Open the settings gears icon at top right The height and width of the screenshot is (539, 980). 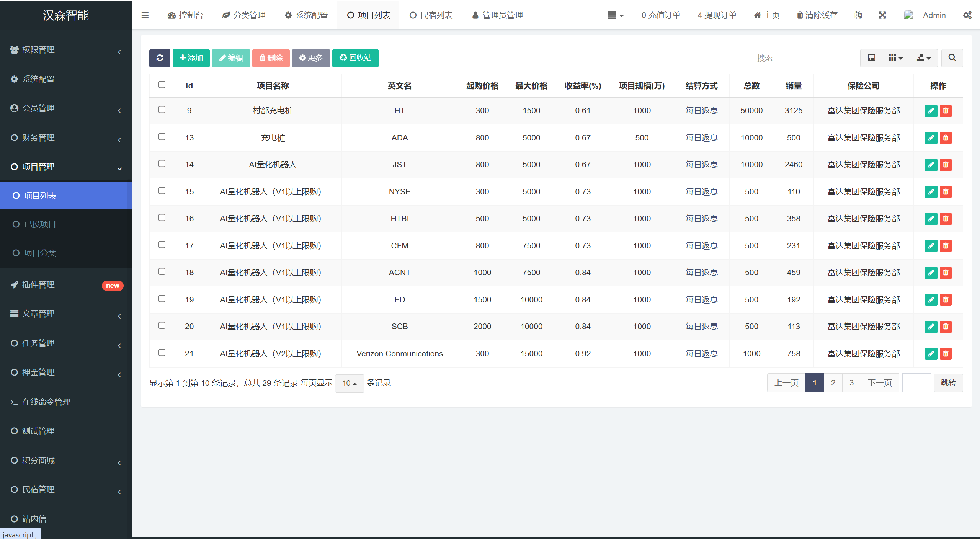(967, 15)
